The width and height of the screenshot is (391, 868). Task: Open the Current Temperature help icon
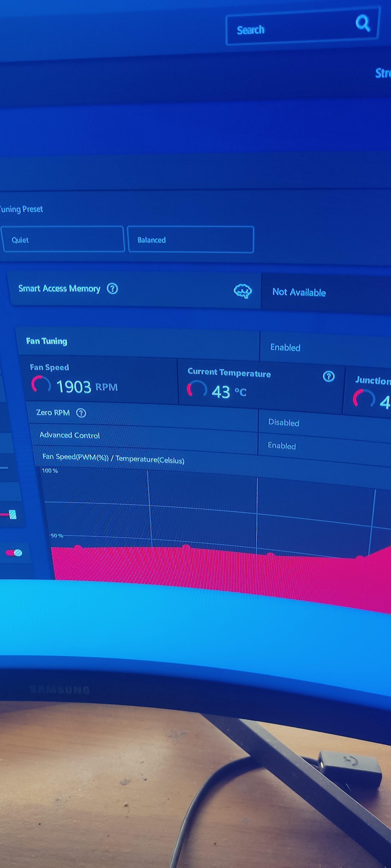(x=329, y=376)
